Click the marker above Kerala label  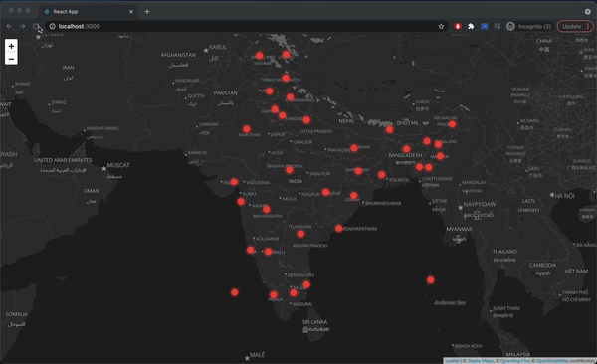(274, 294)
